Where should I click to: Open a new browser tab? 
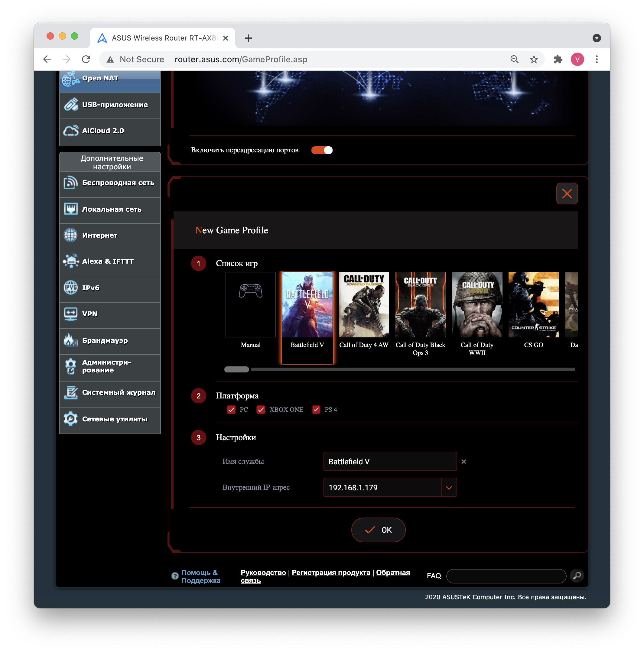[x=249, y=38]
